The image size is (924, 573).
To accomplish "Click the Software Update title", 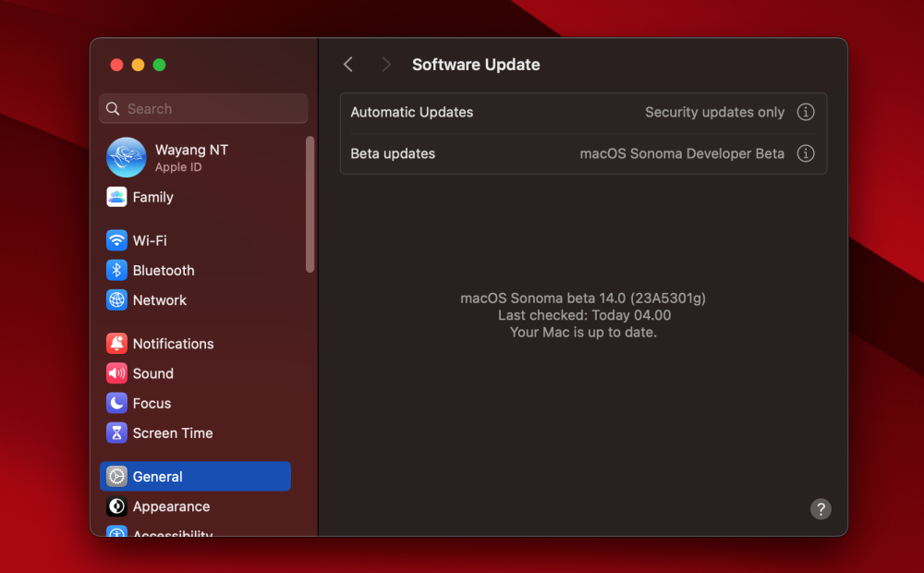I will point(476,65).
